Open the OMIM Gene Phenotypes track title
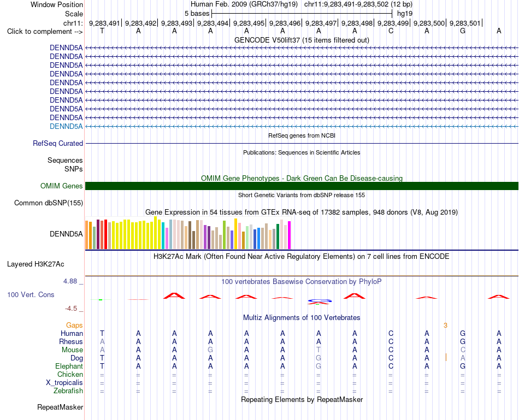The image size is (519, 420). pos(302,178)
